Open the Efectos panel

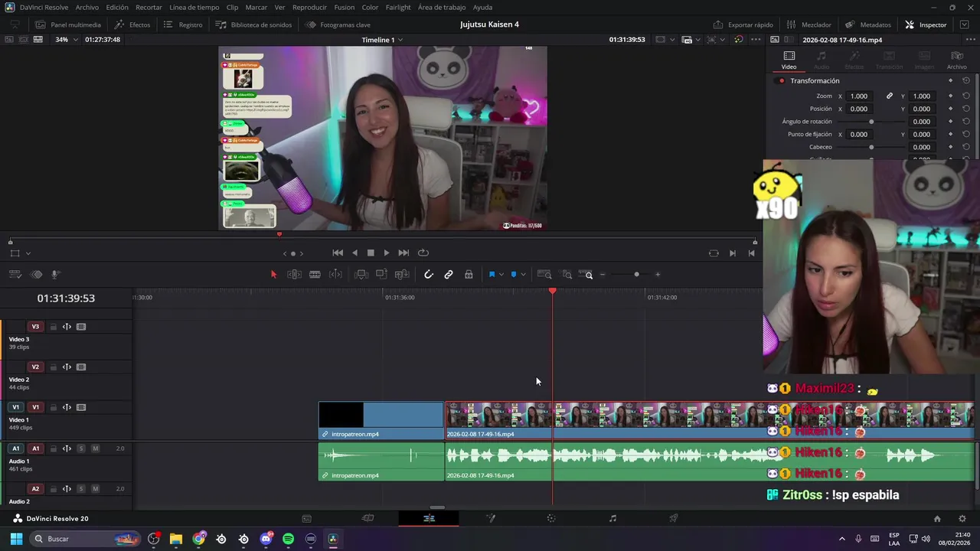[132, 24]
